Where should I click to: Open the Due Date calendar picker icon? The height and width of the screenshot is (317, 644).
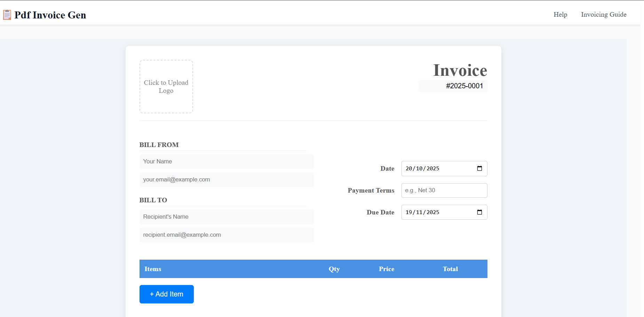[x=480, y=212]
